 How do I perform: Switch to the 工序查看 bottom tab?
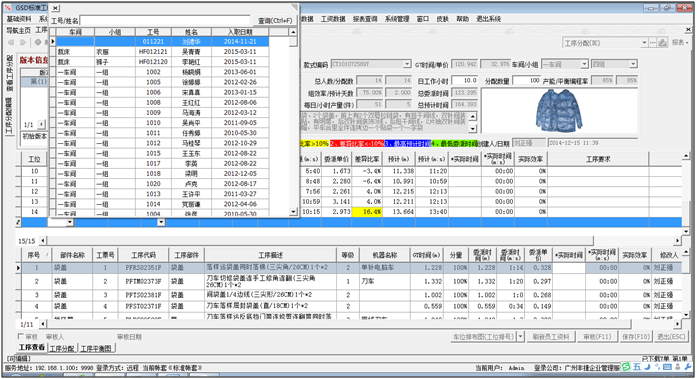tap(32, 347)
